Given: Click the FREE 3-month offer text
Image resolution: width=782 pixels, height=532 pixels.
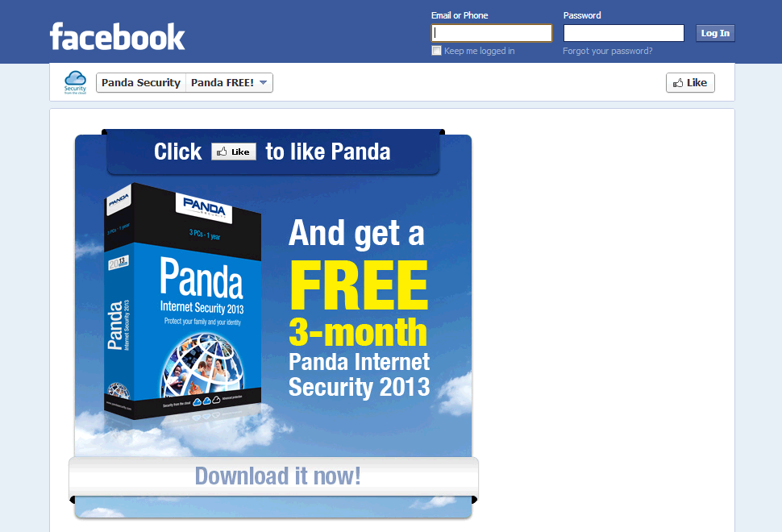Looking at the screenshot, I should point(359,304).
